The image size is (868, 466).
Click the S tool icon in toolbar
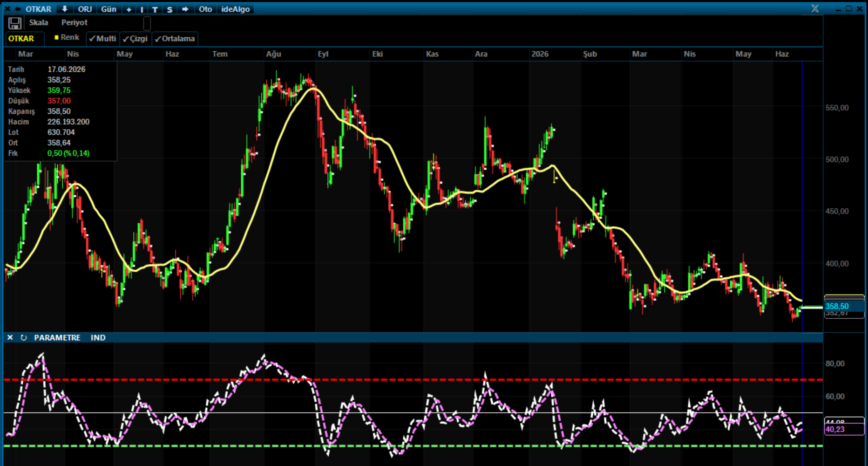[170, 9]
